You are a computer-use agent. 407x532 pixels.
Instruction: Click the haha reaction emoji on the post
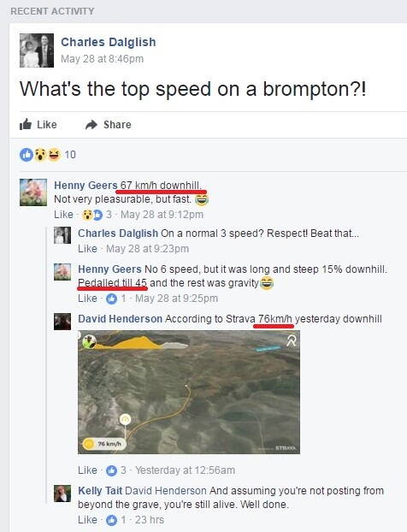[x=54, y=155]
